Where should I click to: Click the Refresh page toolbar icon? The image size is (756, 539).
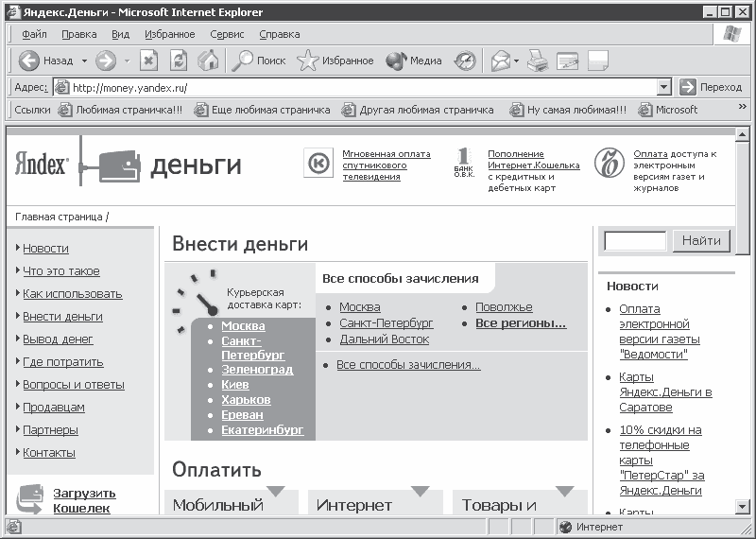tap(179, 61)
